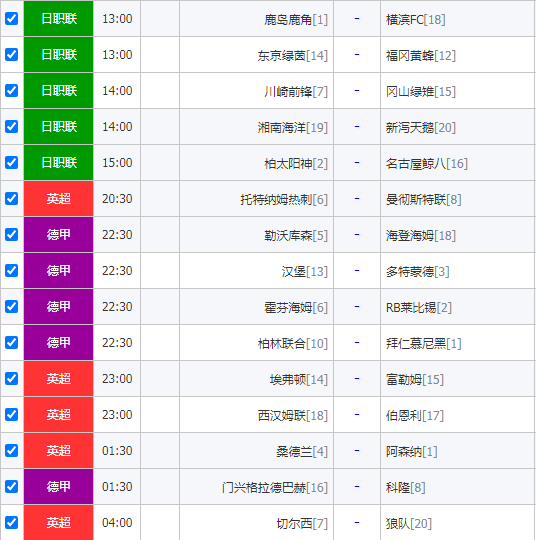Click away team RB莱比锡[2]
Viewport: 536px width, 540px height.
pyautogui.click(x=419, y=308)
